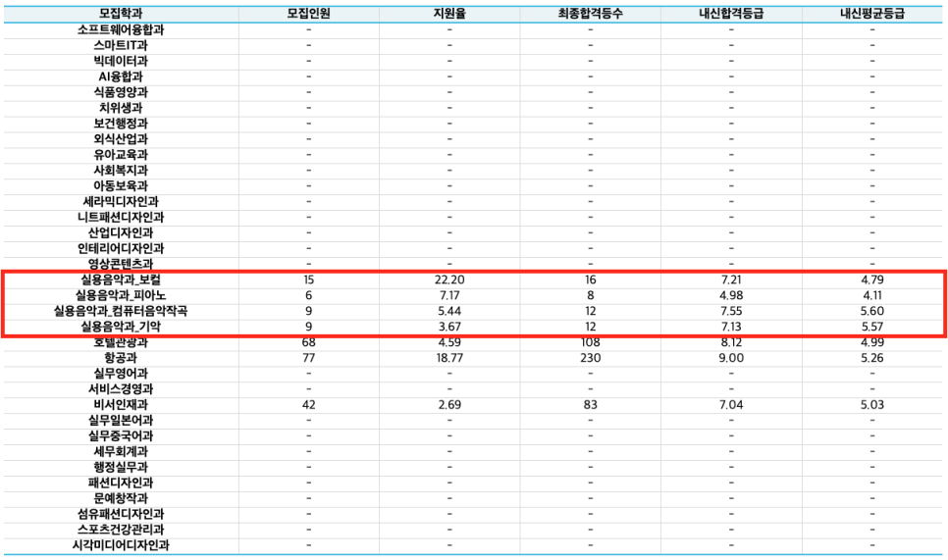Viewport: 948px width, 560px height.
Task: Select the 식품영양과 row label
Action: 121,92
